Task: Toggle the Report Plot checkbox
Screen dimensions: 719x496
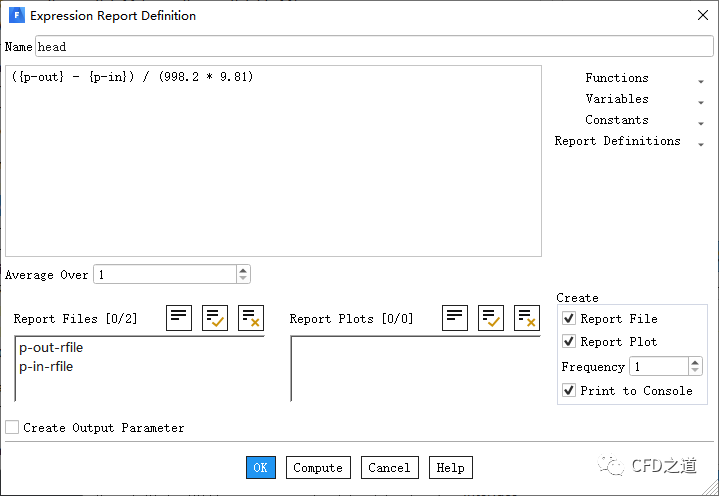Action: click(x=569, y=341)
